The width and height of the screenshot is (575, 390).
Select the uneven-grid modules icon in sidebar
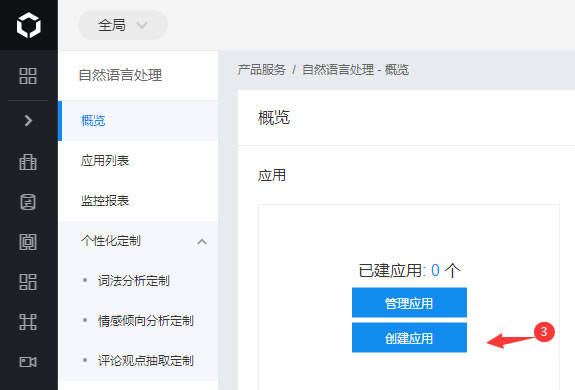click(x=28, y=282)
